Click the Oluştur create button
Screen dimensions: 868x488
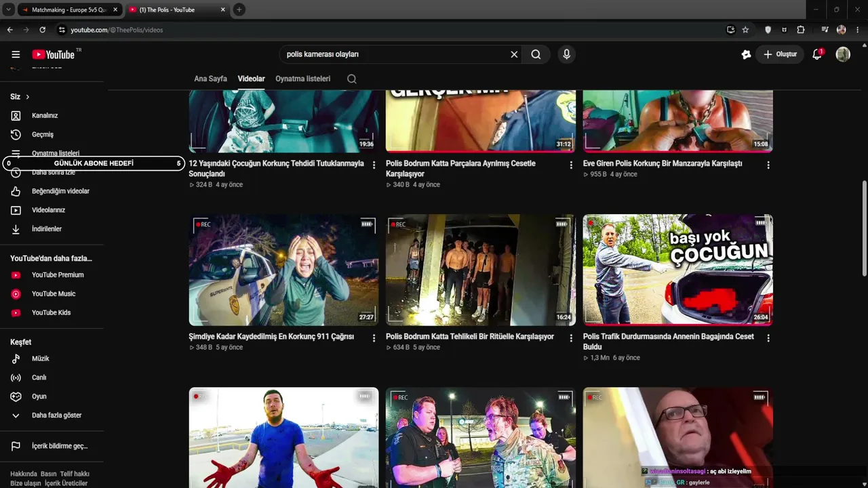pos(780,54)
